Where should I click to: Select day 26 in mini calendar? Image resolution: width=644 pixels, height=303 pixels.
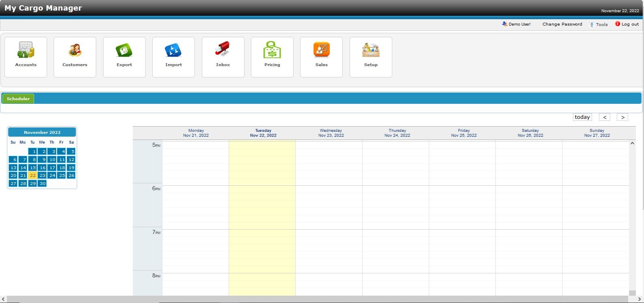71,175
